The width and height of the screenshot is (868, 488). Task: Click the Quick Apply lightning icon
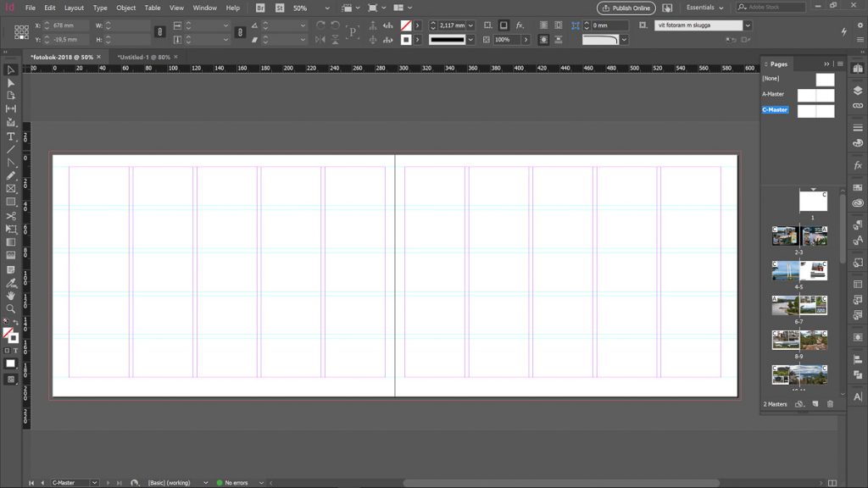pos(844,31)
